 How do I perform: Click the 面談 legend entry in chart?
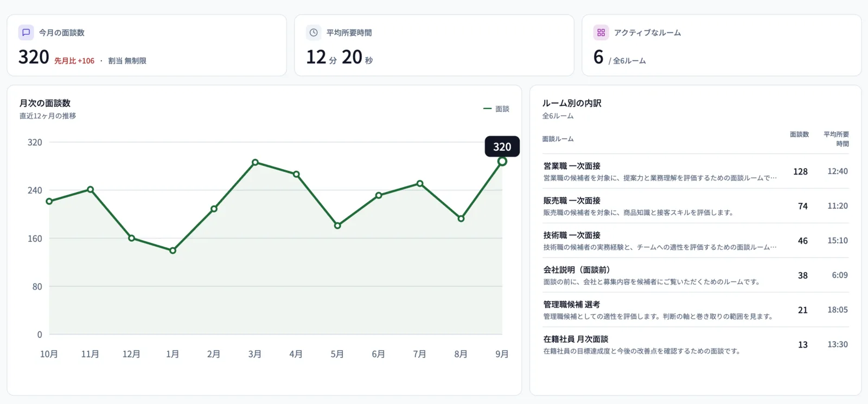click(x=496, y=109)
